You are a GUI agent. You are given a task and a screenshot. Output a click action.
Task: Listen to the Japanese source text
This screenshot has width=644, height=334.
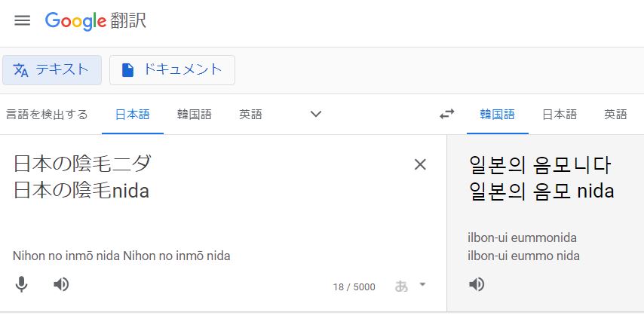point(62,284)
